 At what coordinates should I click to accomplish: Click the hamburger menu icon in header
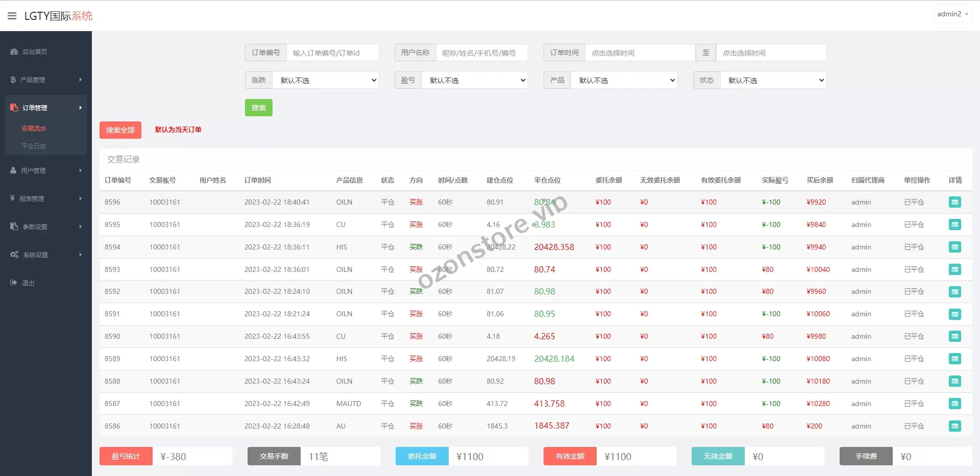point(12,16)
